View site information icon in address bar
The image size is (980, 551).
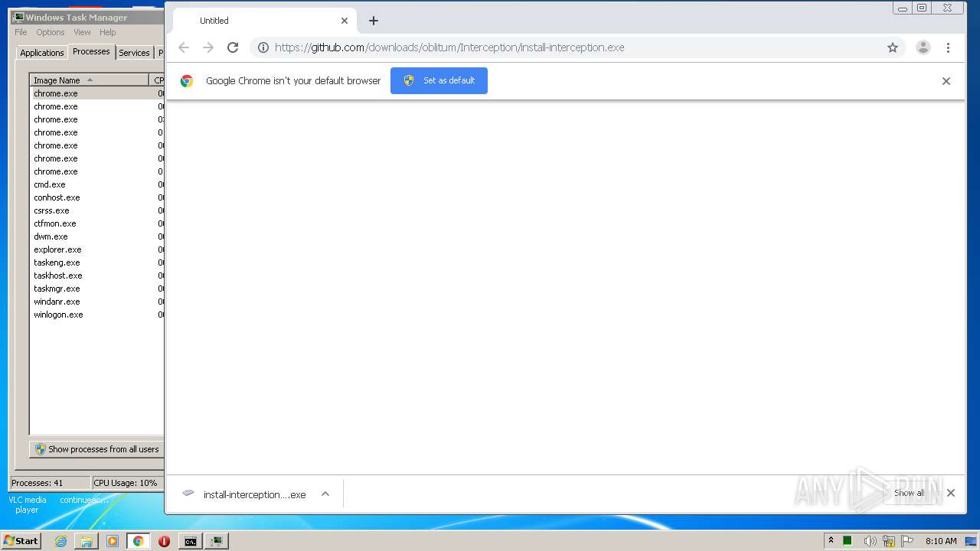[x=263, y=47]
